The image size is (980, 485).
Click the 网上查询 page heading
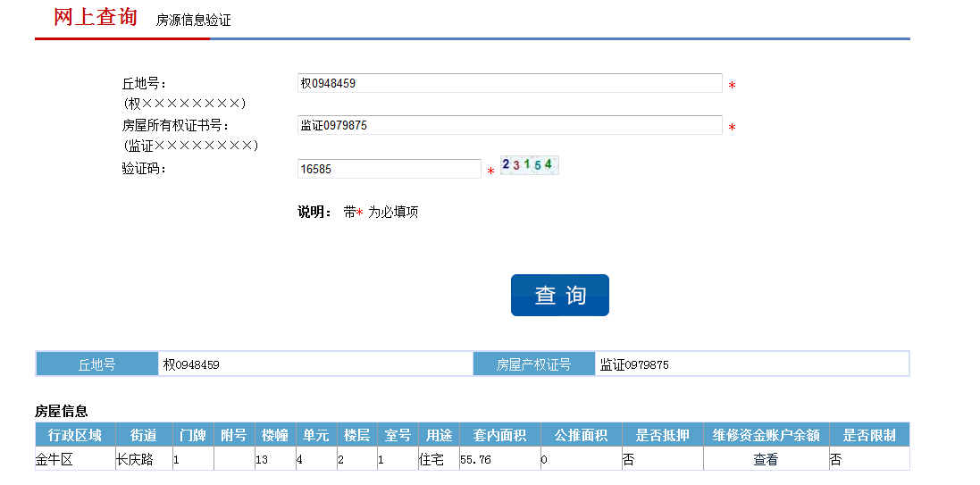(x=96, y=17)
